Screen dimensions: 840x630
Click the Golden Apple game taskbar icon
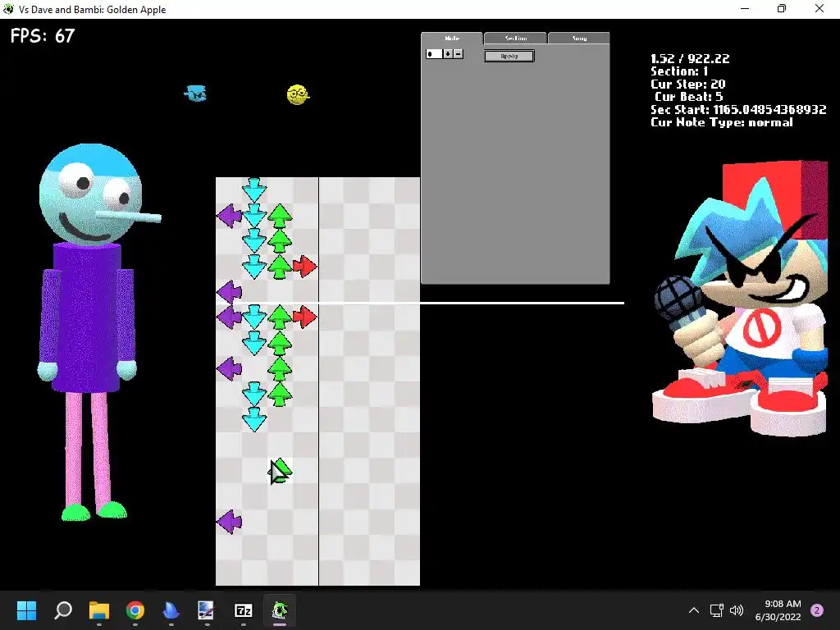pos(280,610)
